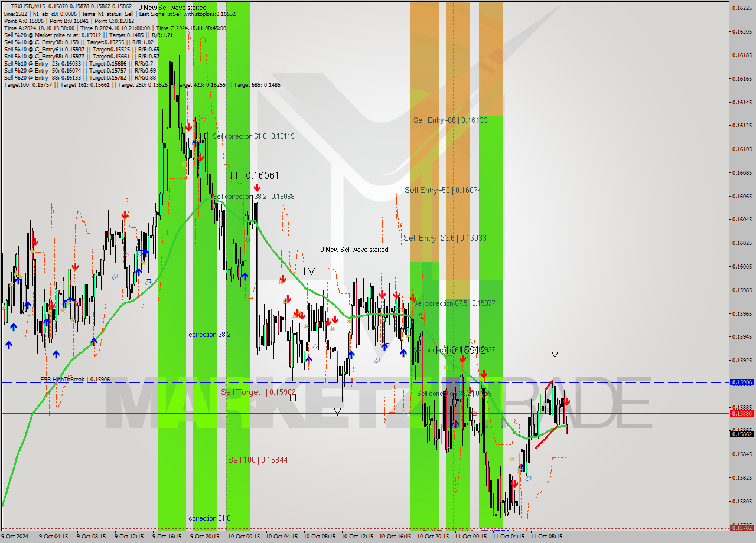Select the 'Sell correction 87.5 | 0.15977' label

point(454,303)
